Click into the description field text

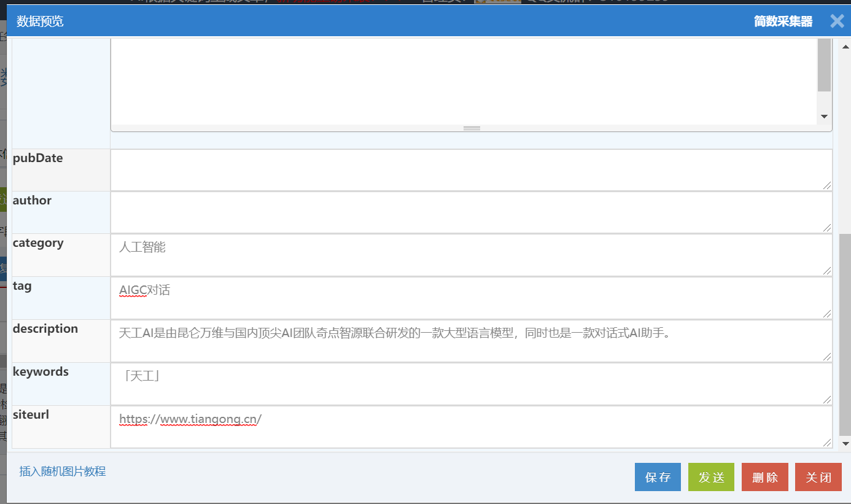click(x=472, y=341)
